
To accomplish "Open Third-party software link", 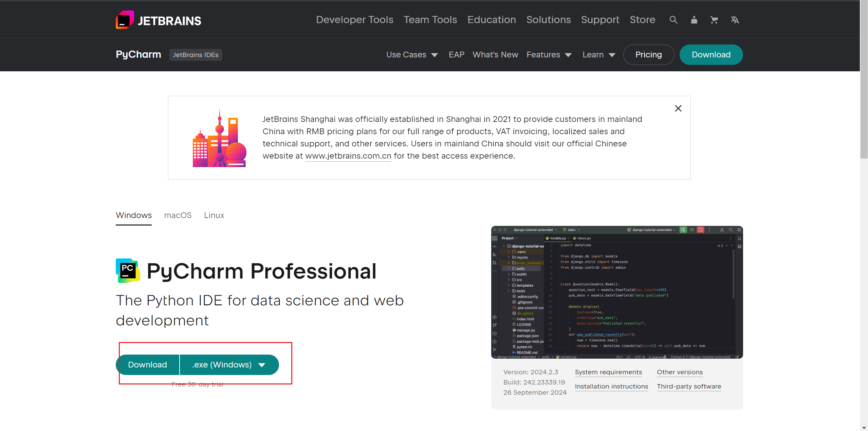I will (x=689, y=387).
